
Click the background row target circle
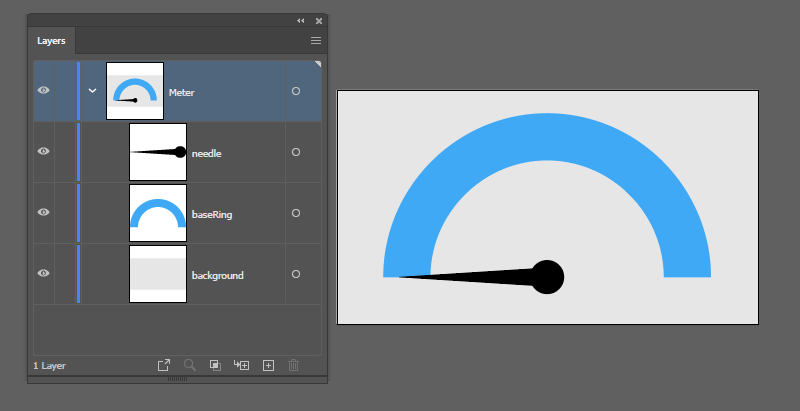[x=296, y=274]
